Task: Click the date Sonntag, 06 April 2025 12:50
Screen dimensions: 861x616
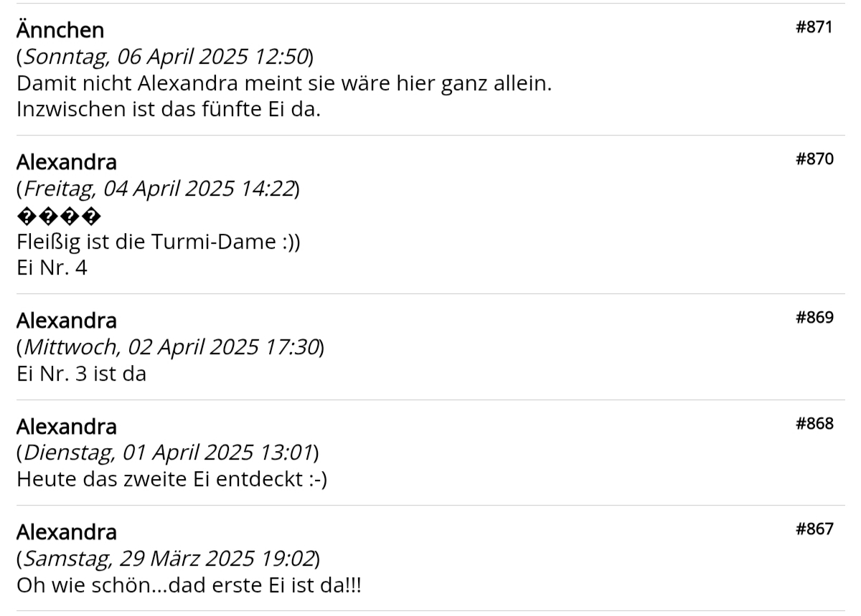Action: (166, 56)
